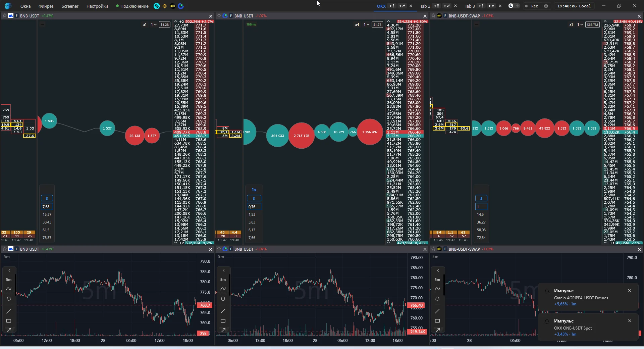The width and height of the screenshot is (644, 349).
Task: Select the 15,37 order size preset
Action: click(47, 214)
